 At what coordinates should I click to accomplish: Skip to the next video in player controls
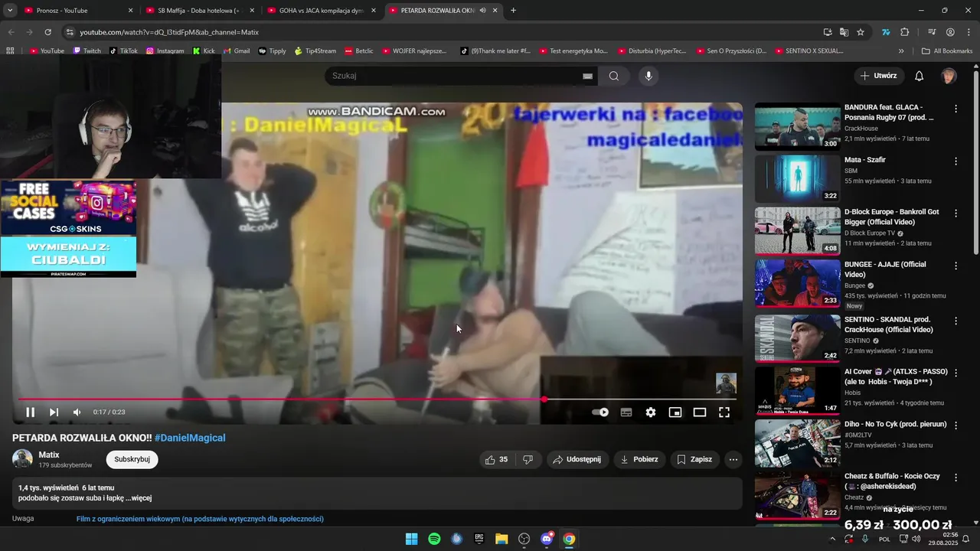(x=54, y=412)
